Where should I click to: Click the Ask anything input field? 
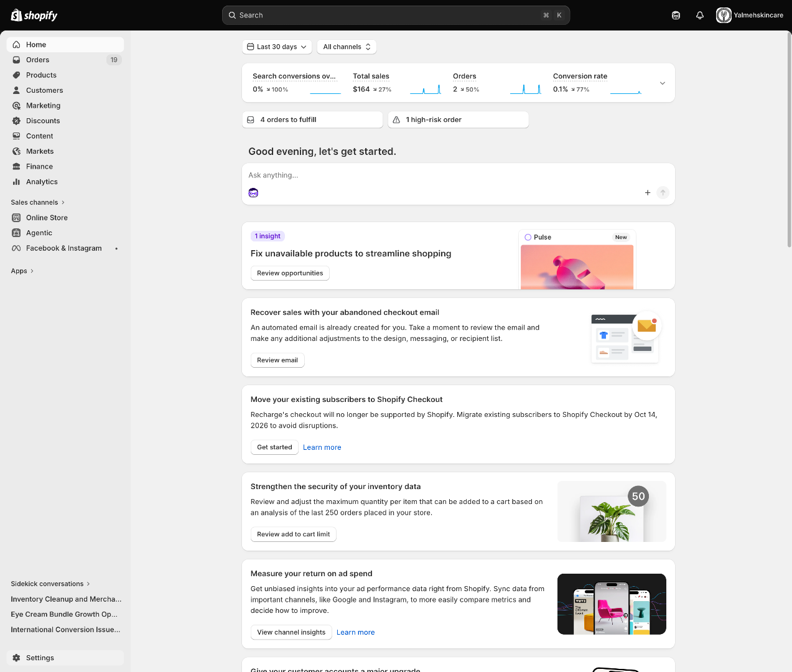[x=458, y=175]
